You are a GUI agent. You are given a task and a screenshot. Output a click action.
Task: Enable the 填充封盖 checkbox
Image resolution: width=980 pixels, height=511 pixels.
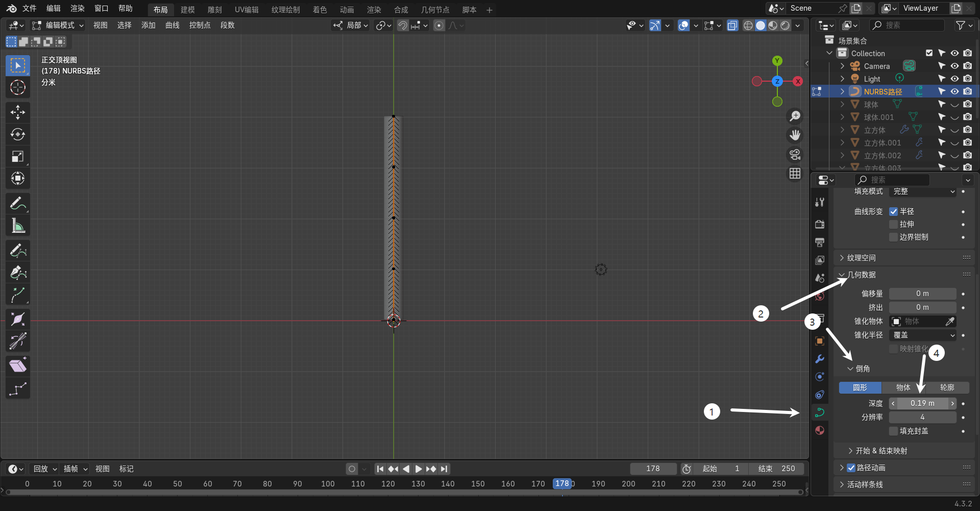tap(893, 431)
